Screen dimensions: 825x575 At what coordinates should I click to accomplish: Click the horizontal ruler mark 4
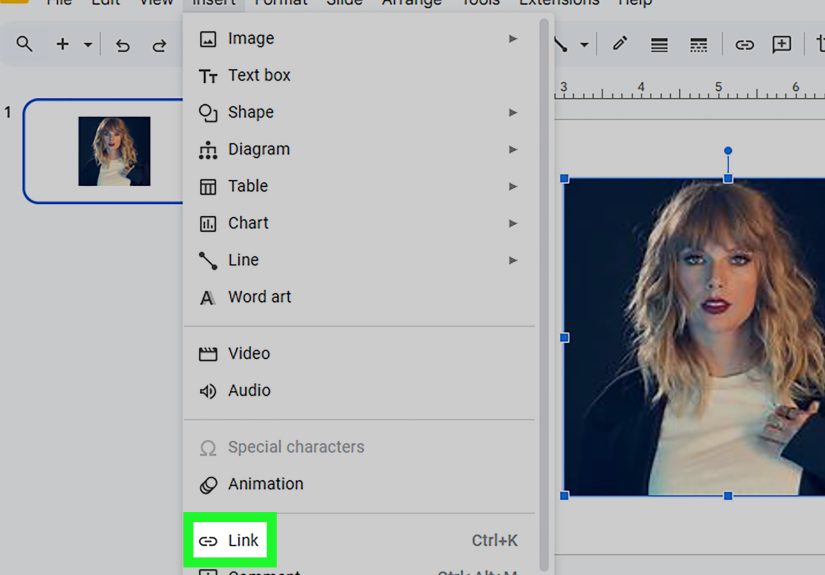(x=640, y=86)
